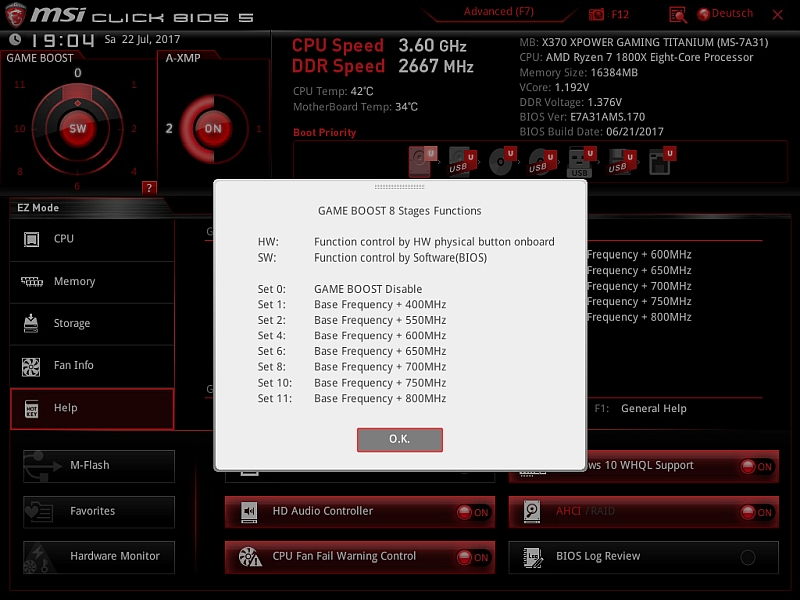Click the M-Flash USB icon
Viewport: 800px width, 600px height.
click(x=43, y=466)
